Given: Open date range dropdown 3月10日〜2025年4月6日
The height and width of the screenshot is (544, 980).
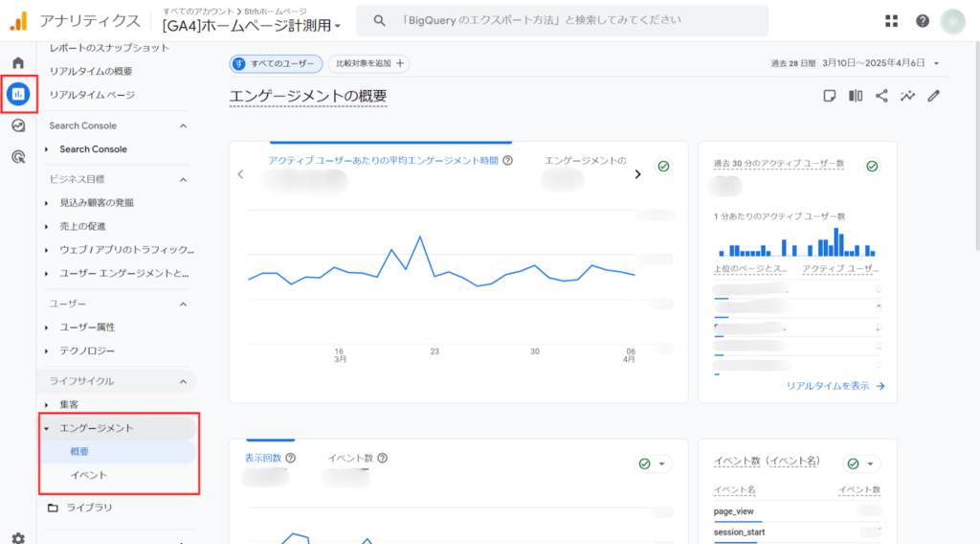Looking at the screenshot, I should click(880, 63).
